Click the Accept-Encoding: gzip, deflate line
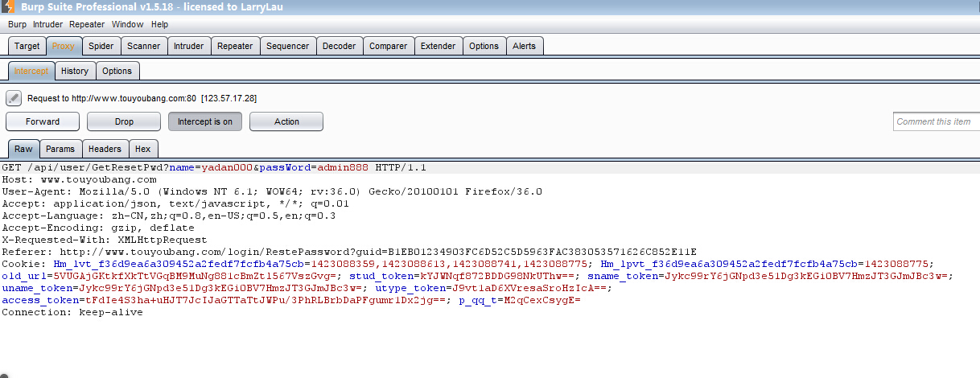Viewport: 980px width, 378px height. (100, 228)
